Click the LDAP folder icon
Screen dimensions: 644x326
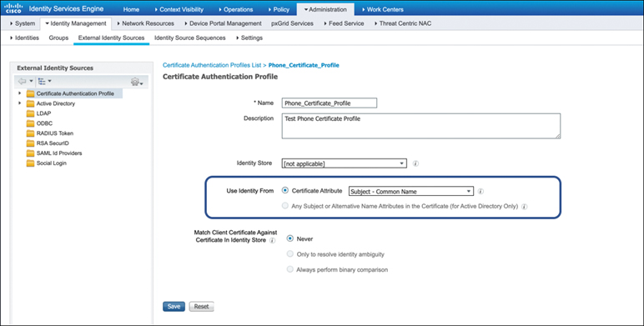[30, 113]
